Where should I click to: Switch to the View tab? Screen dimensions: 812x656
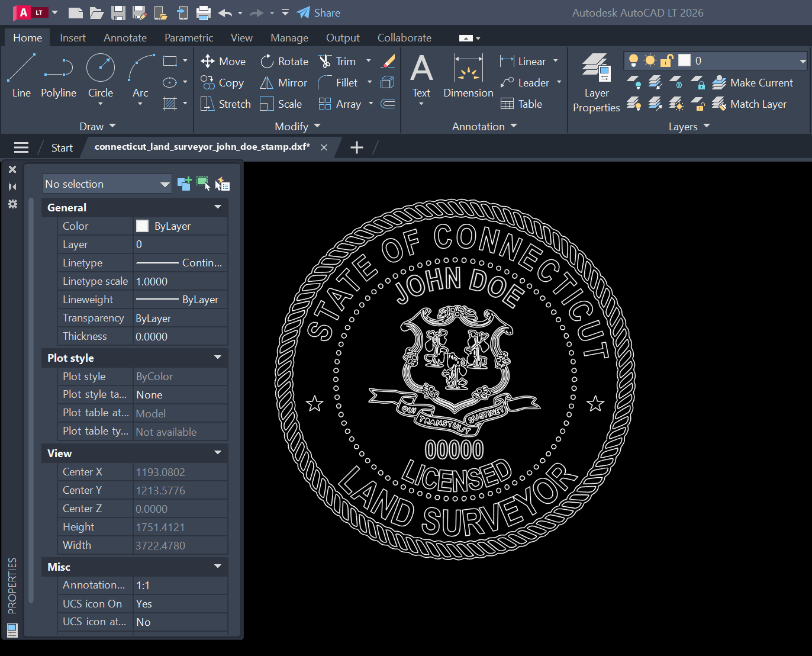click(241, 38)
